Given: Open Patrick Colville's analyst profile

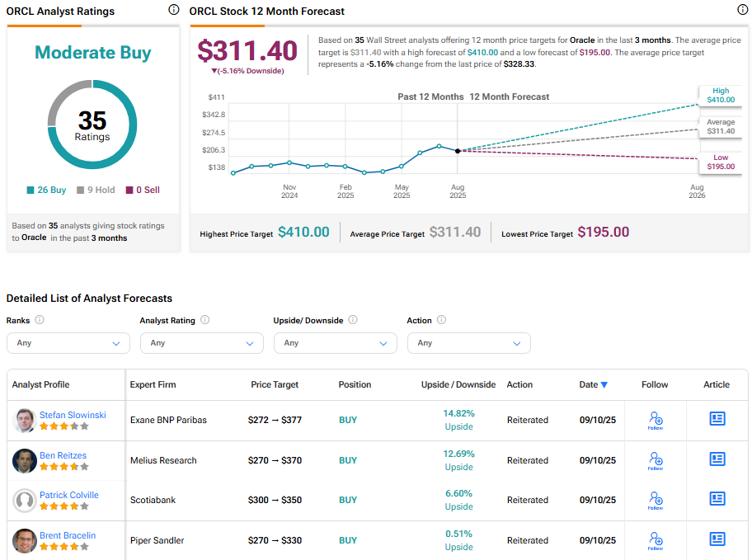Looking at the screenshot, I should coord(68,495).
